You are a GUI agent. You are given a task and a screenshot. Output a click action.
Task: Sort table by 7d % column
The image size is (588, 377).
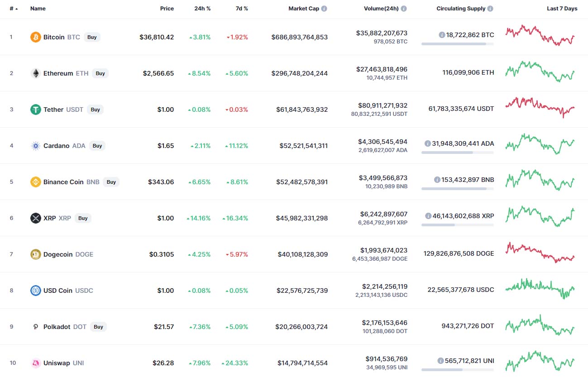(241, 9)
